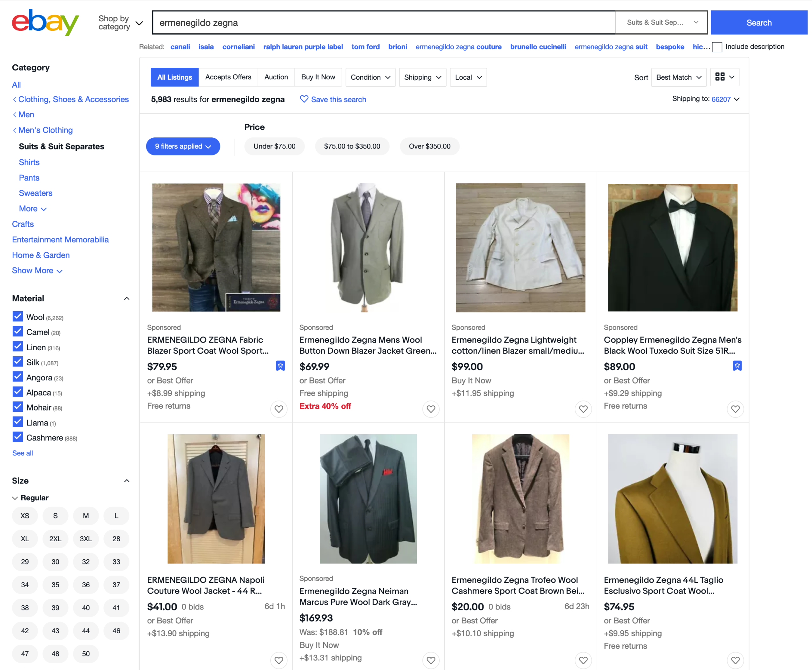Viewport: 812px width, 670px height.
Task: Add the Trofeo Wool Cashmere Sport Coat to watchlist
Action: click(x=583, y=660)
